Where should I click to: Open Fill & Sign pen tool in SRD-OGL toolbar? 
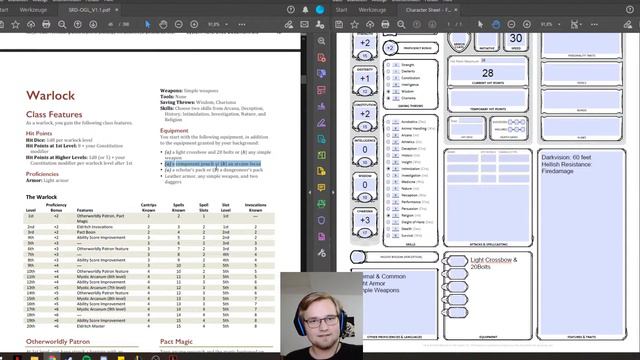(289, 24)
